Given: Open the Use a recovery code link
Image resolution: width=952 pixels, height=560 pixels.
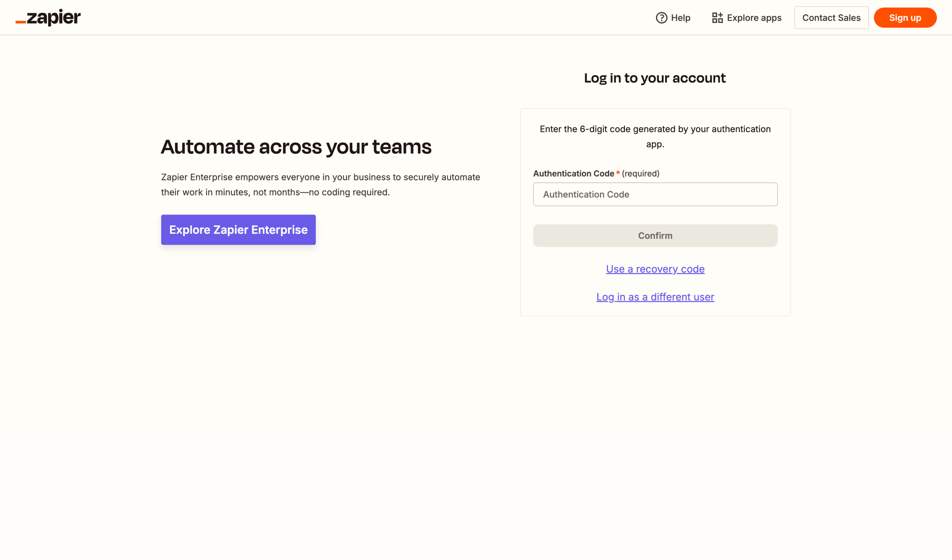Looking at the screenshot, I should click(x=655, y=269).
